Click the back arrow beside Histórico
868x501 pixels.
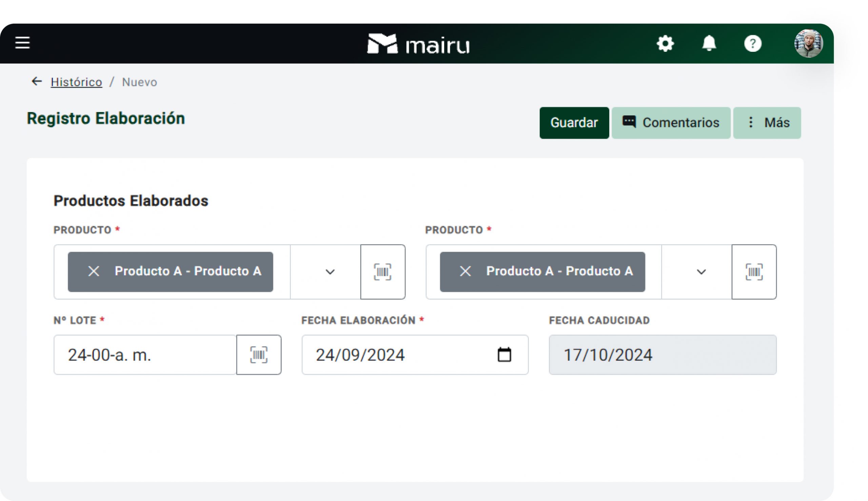[x=37, y=82]
